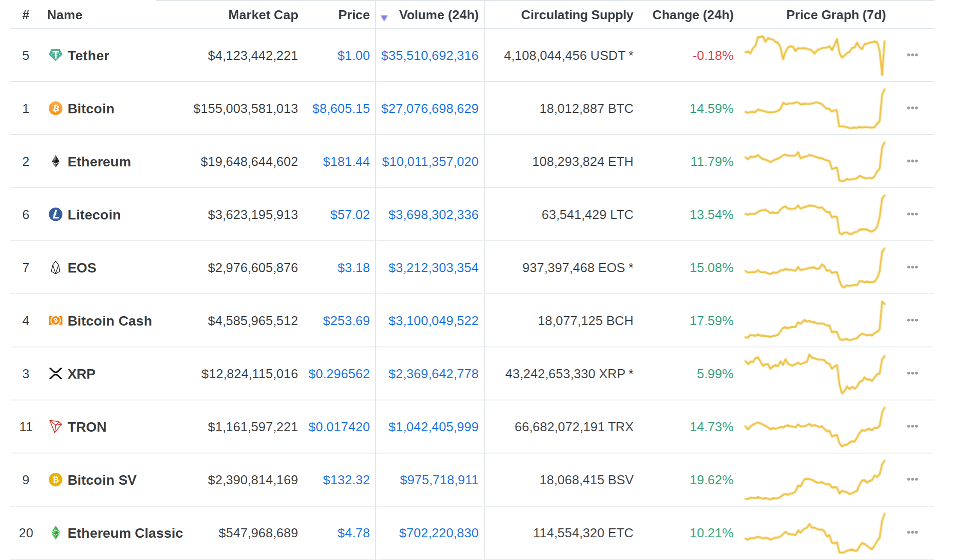Screen dimensions: 953x560
Task: Sort table by Circulating Supply header
Action: pyautogui.click(x=577, y=15)
